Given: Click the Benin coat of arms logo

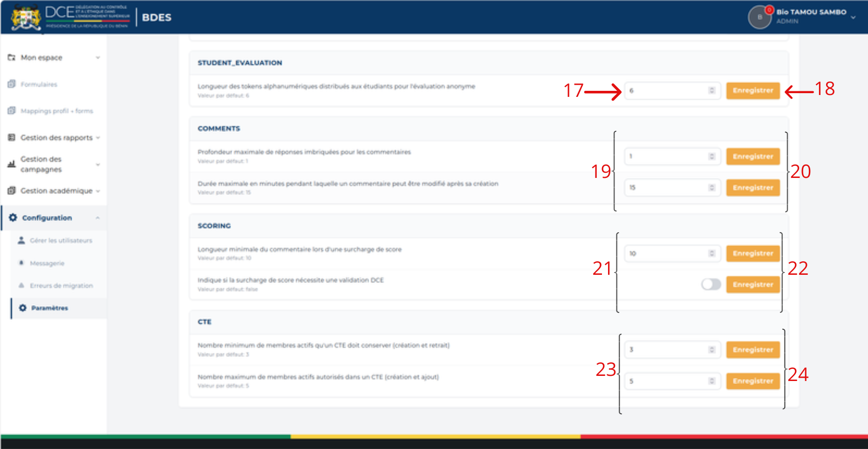Looking at the screenshot, I should (26, 17).
